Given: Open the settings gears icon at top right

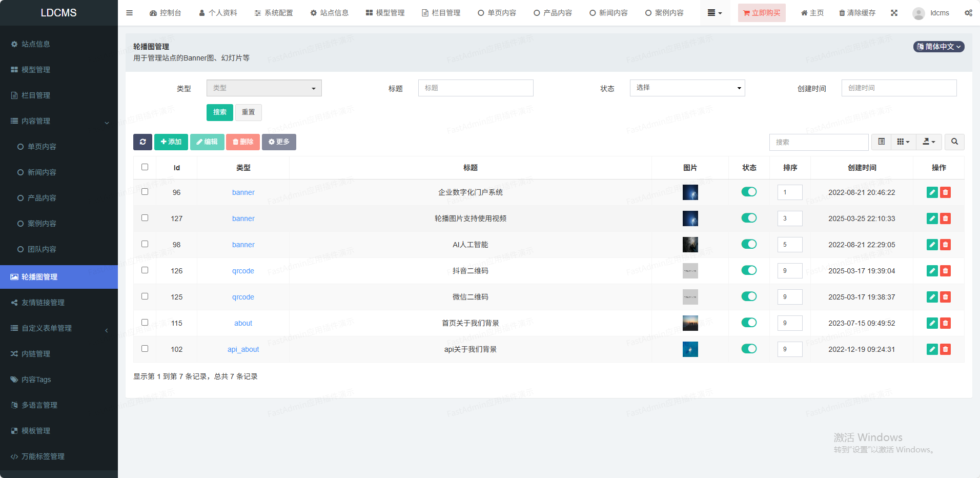Looking at the screenshot, I should coord(968,13).
